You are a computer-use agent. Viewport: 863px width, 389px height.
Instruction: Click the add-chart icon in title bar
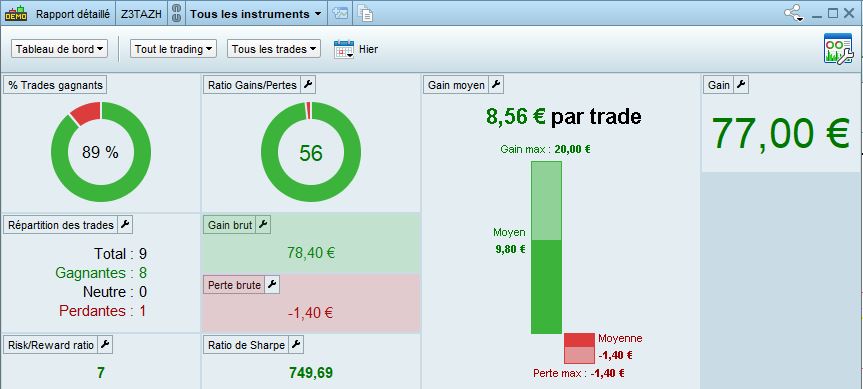(340, 14)
